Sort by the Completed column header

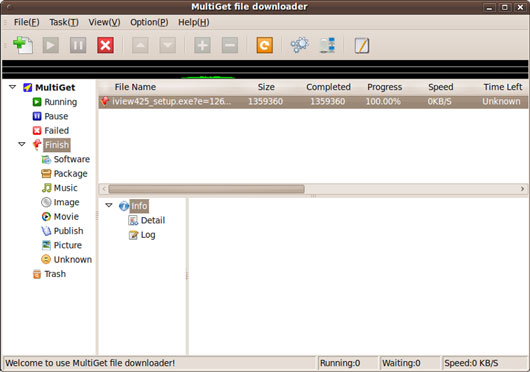[x=328, y=87]
